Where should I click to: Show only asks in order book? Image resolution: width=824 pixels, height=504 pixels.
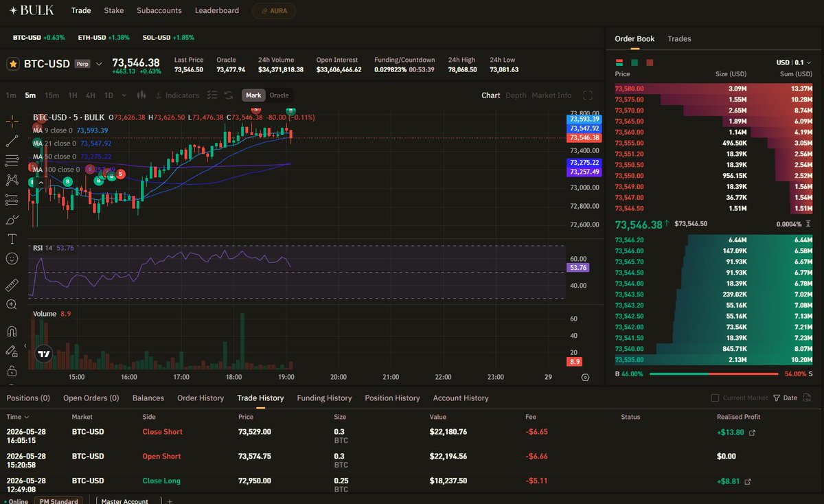tap(650, 62)
